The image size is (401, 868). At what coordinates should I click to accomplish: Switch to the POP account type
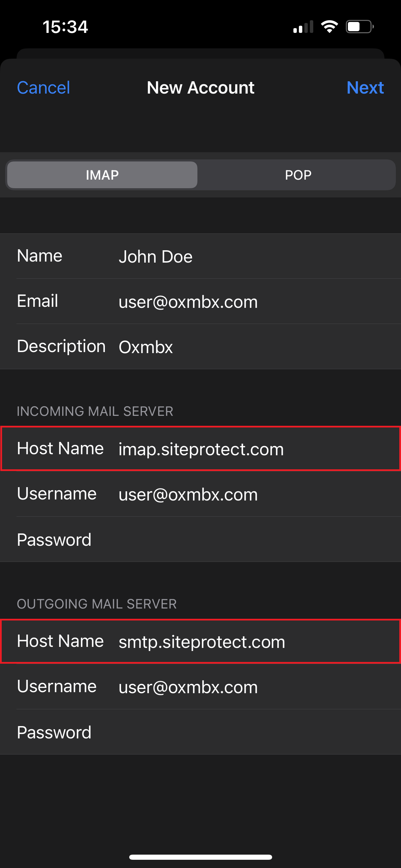(x=298, y=175)
